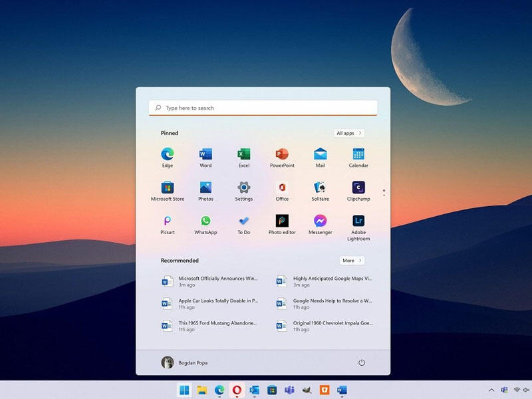Launch the Photos app
The width and height of the screenshot is (532, 399).
(x=205, y=192)
